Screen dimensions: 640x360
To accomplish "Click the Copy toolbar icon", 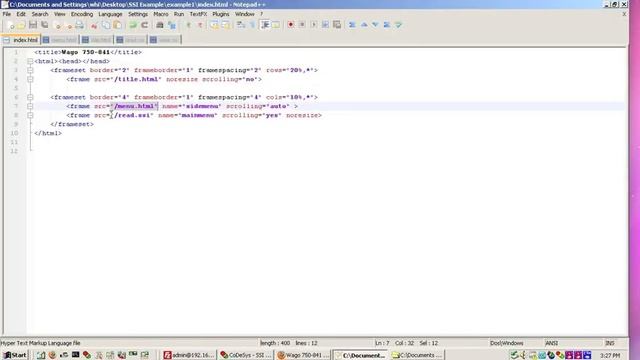I will (106, 25).
